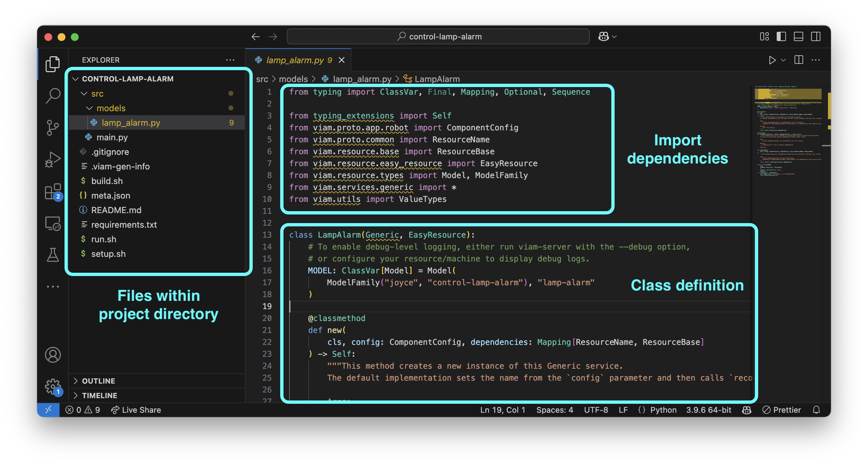Viewport: 868px width, 466px height.
Task: Run the Python file
Action: tap(772, 60)
